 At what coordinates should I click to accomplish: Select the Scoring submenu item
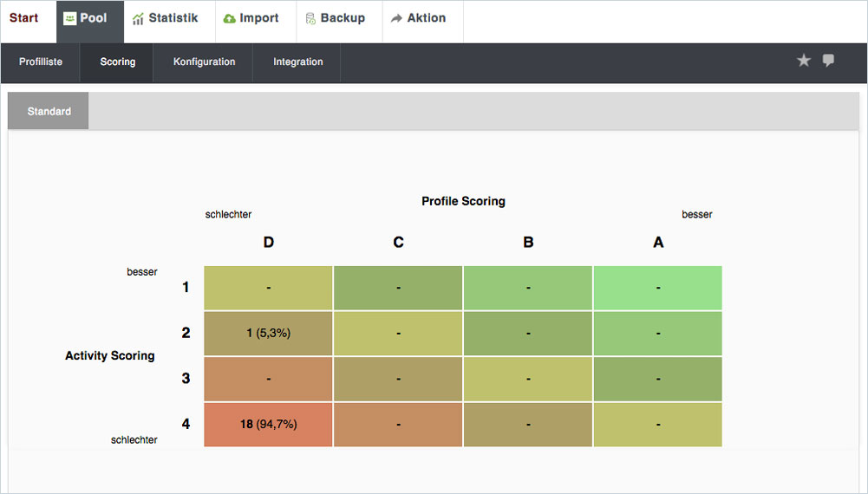coord(117,62)
